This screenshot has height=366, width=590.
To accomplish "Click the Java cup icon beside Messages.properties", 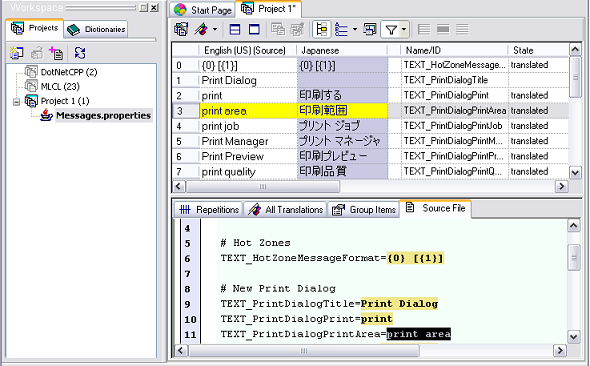I will [46, 115].
